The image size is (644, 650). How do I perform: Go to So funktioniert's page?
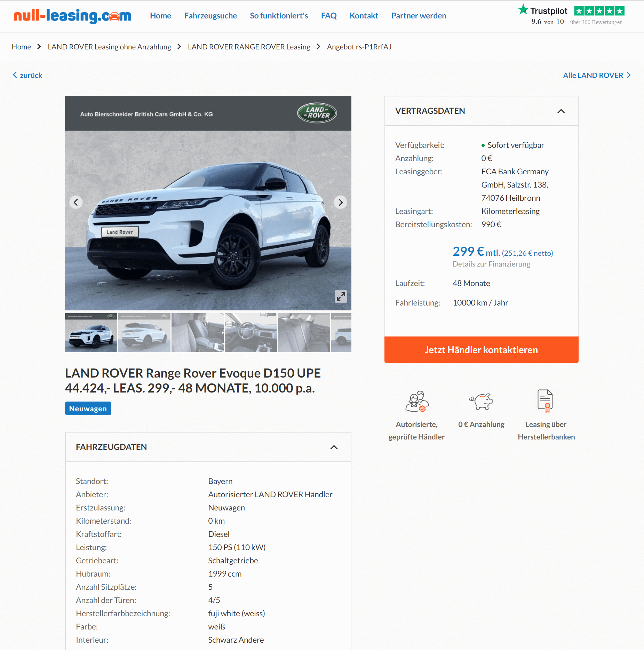click(279, 16)
